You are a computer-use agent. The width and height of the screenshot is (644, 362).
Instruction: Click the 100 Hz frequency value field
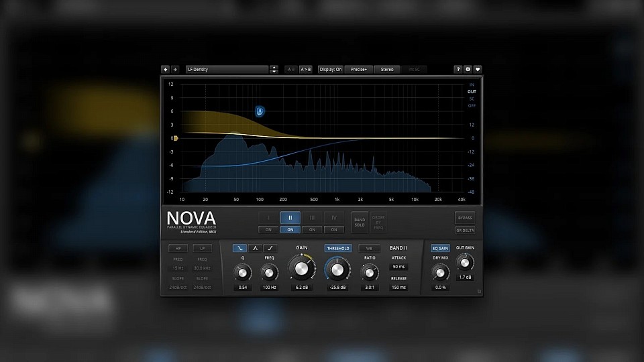pos(269,288)
